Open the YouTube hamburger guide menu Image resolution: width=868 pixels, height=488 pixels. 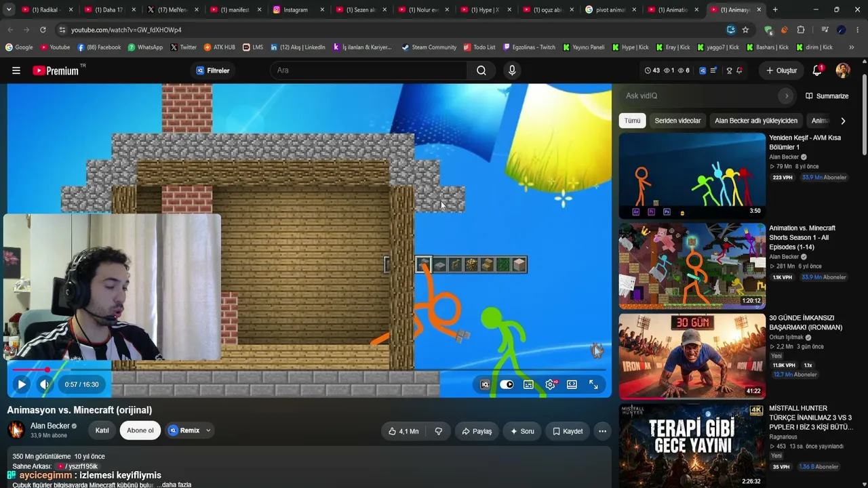coord(16,70)
